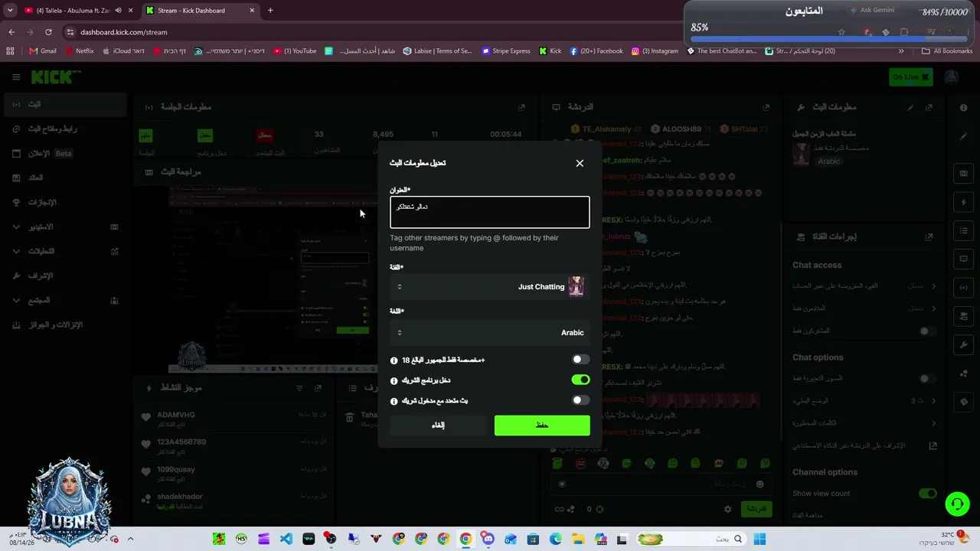Click the lightning bolt icon in the right strip
This screenshot has width=980, height=551.
[x=963, y=202]
